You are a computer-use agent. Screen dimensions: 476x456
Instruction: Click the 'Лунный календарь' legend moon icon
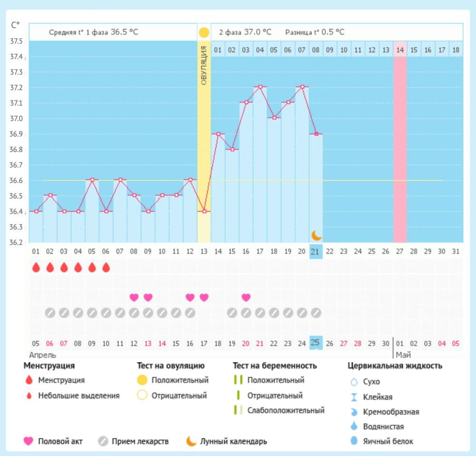tap(191, 441)
